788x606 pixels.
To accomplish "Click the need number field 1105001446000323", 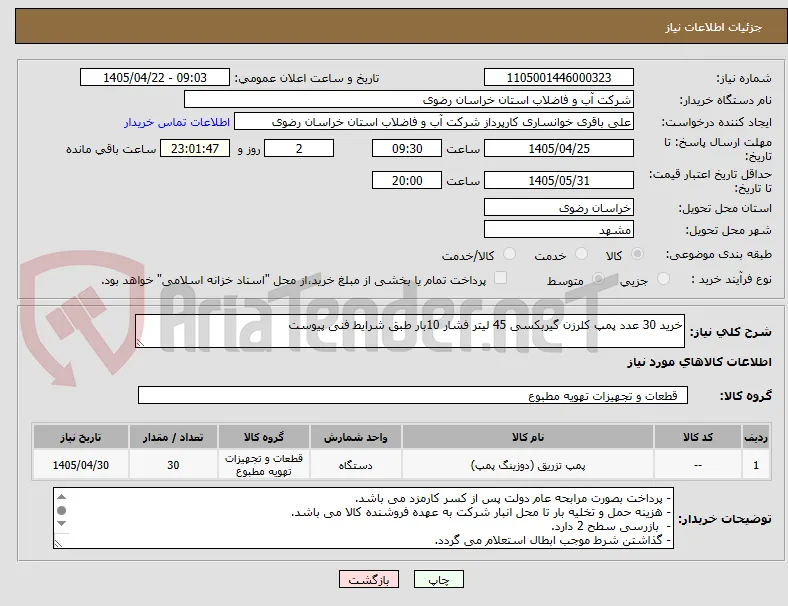I will [x=558, y=77].
